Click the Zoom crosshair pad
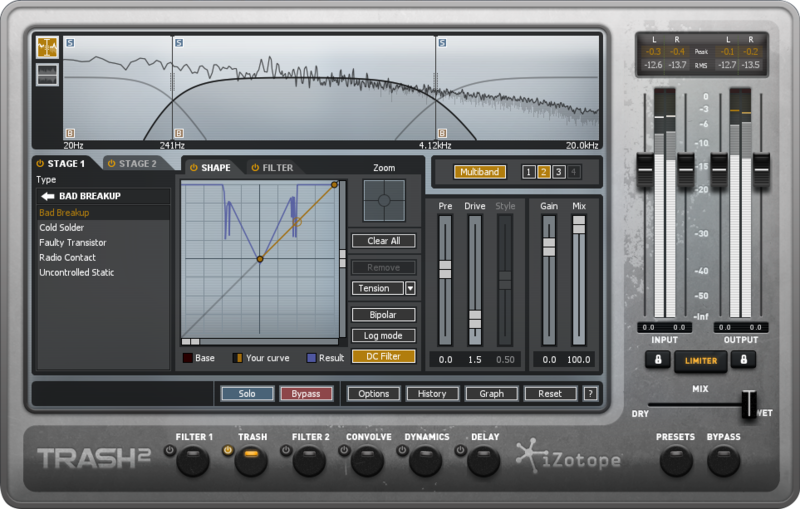800x509 pixels. [x=384, y=200]
